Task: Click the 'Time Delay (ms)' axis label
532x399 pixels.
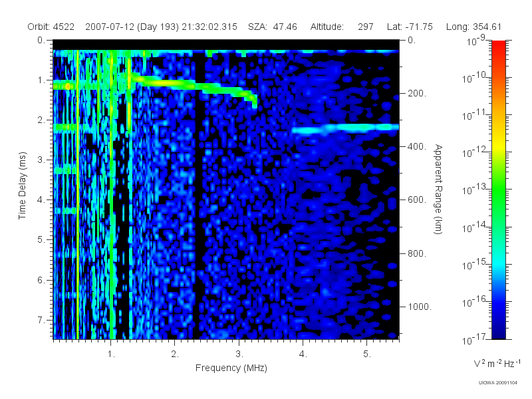Action: (x=22, y=186)
